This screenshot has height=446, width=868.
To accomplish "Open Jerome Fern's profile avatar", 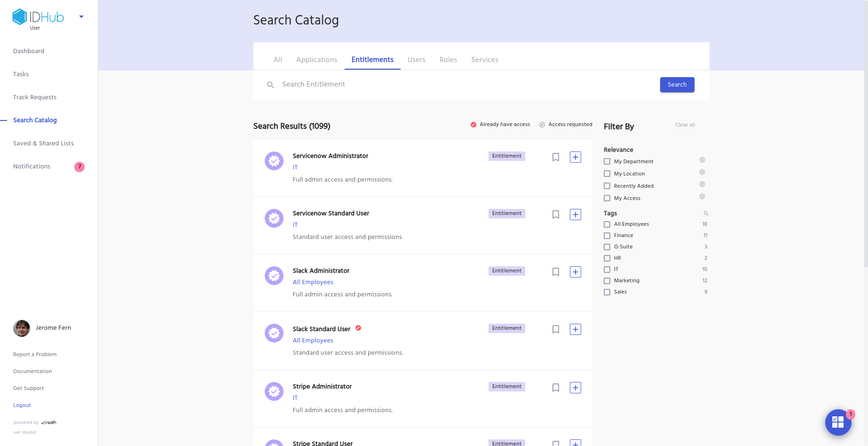I will point(22,328).
